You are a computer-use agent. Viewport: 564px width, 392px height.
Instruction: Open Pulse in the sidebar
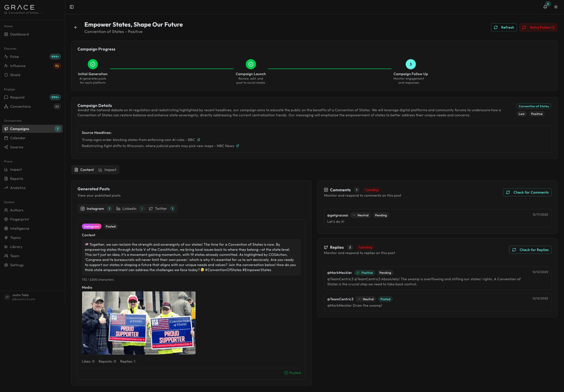coord(15,56)
